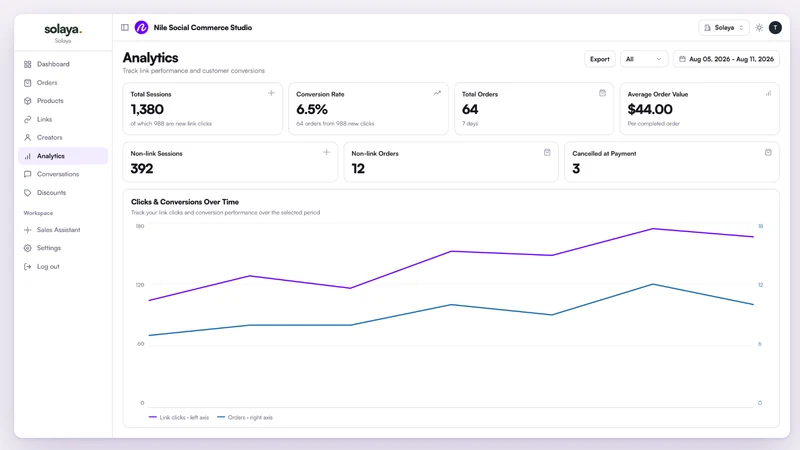The width and height of the screenshot is (800, 450).
Task: Click the Log out arrow icon
Action: click(28, 266)
